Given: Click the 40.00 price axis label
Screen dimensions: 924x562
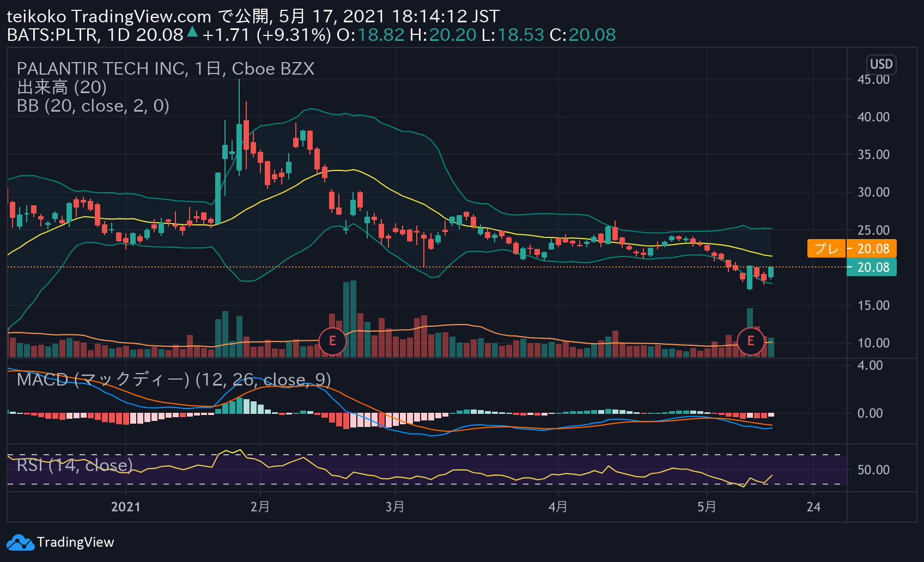Looking at the screenshot, I should 873,117.
